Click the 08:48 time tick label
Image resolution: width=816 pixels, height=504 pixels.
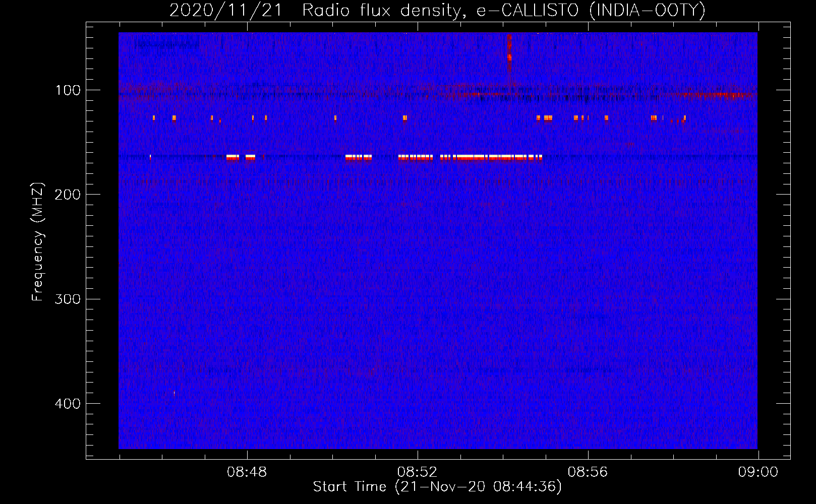coord(247,472)
